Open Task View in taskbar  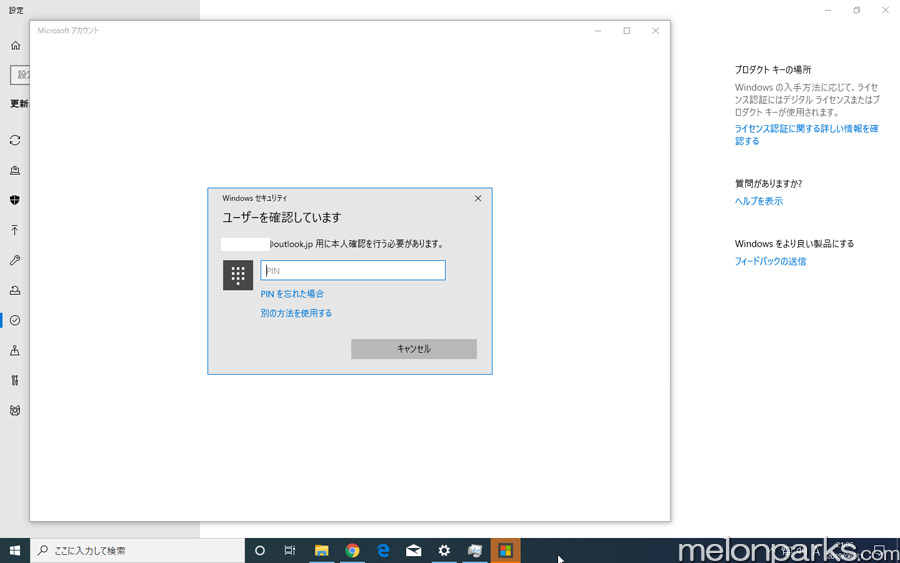290,550
